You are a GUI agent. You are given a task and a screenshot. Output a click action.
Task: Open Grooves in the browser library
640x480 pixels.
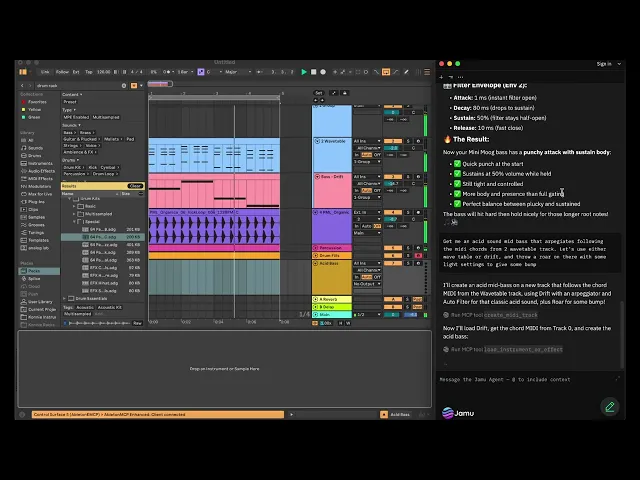36,225
